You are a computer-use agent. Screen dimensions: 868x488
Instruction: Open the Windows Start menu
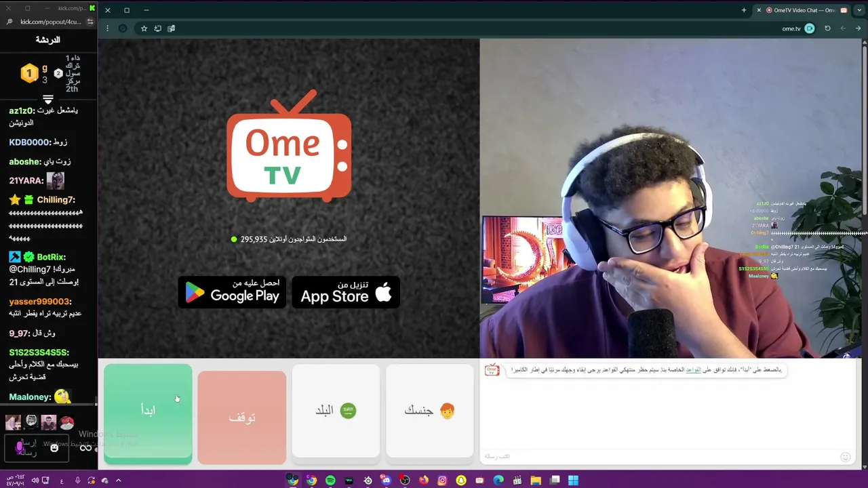(573, 481)
